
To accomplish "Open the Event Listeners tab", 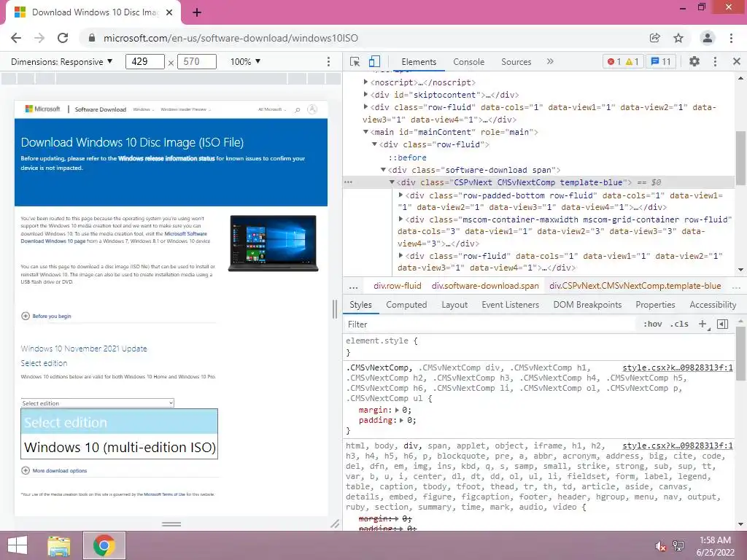I will point(510,305).
